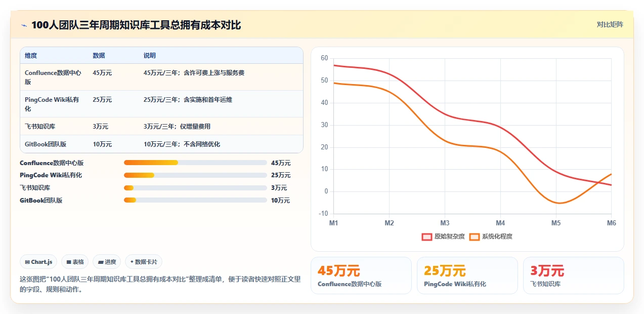This screenshot has height=314, width=644.
Task: Click the -10 y-axis label
Action: pyautogui.click(x=323, y=214)
